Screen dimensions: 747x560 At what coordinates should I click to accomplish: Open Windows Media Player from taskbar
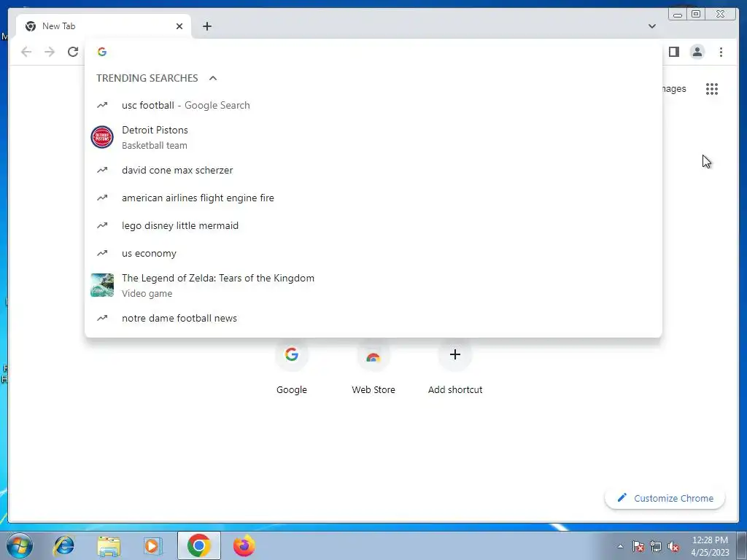pos(152,545)
